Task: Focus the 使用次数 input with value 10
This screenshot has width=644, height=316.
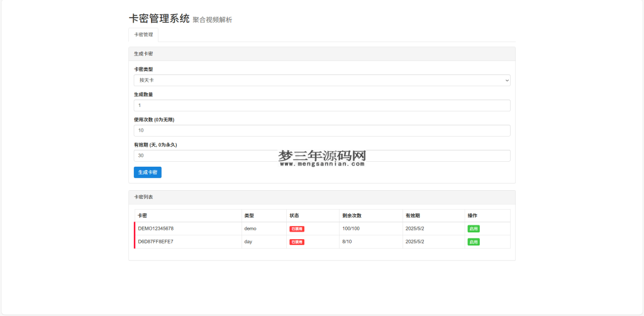Action: coord(322,130)
